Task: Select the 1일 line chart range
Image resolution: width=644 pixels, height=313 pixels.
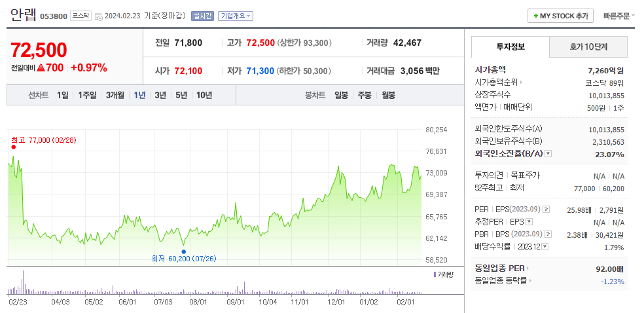Action: pos(63,96)
